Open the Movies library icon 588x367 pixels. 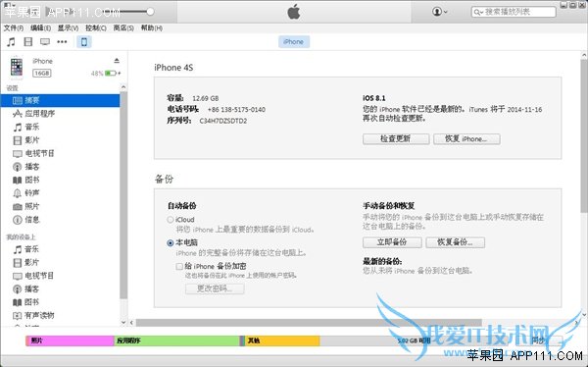[x=28, y=41]
